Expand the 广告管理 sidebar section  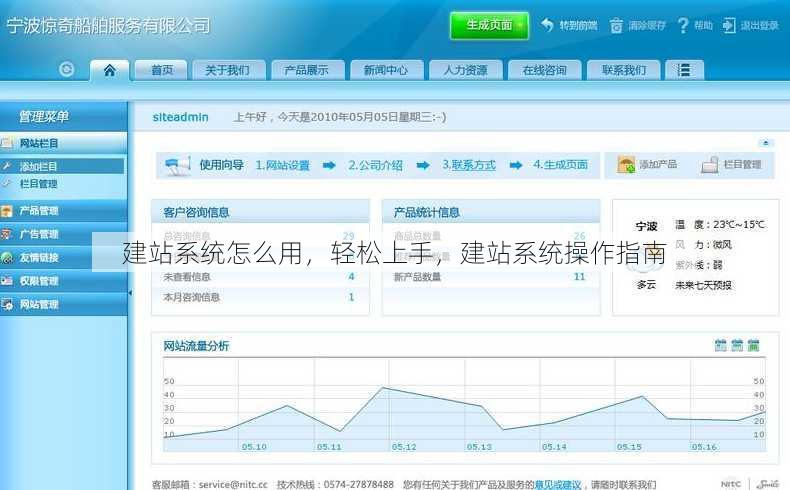(x=63, y=234)
